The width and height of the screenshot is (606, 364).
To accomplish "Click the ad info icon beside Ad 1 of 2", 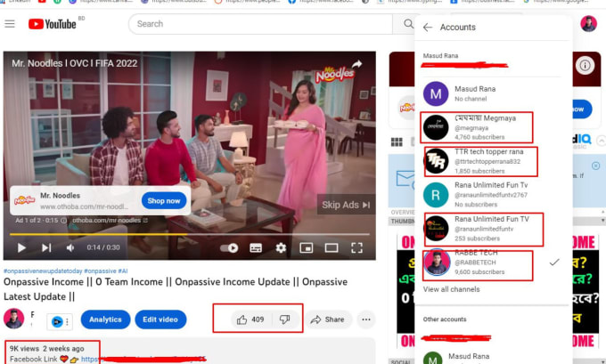I will coord(64,221).
